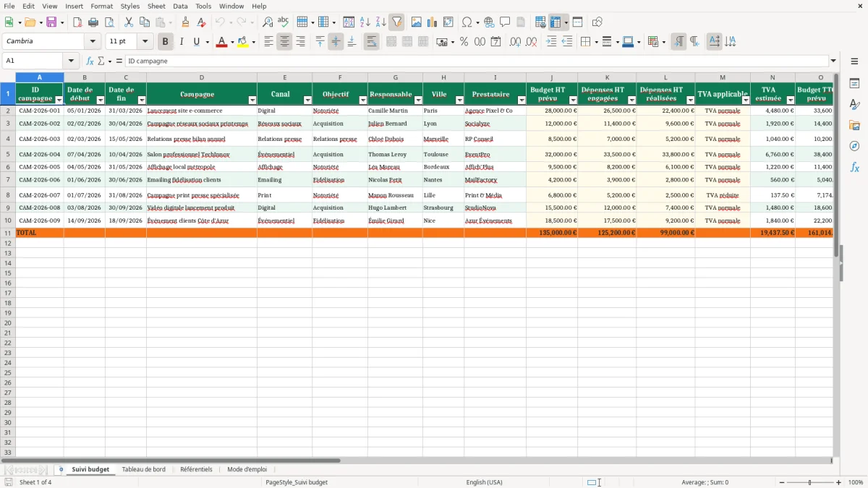
Task: Open the Prestataire column filter dropdown
Action: [522, 100]
